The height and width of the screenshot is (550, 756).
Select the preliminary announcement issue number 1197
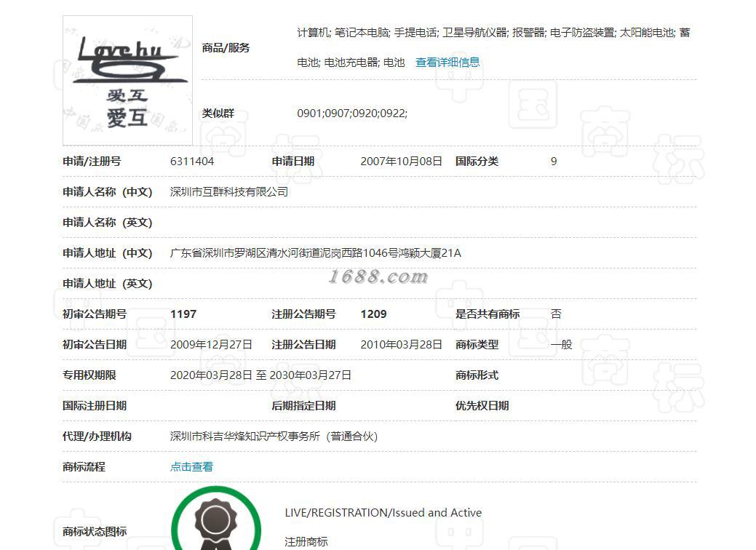[x=183, y=314]
